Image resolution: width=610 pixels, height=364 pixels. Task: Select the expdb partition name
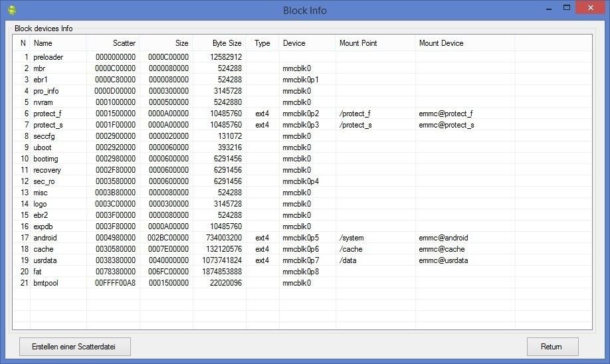pyautogui.click(x=43, y=227)
